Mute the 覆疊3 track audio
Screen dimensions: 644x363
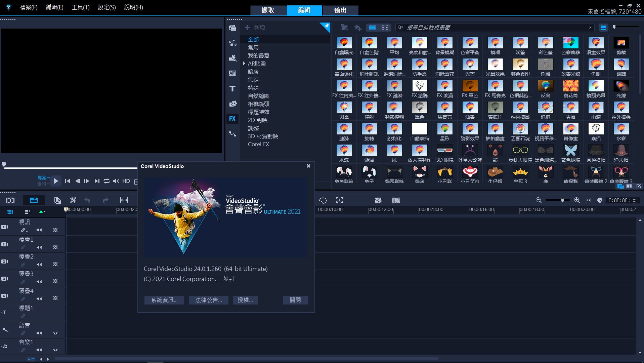(39, 282)
